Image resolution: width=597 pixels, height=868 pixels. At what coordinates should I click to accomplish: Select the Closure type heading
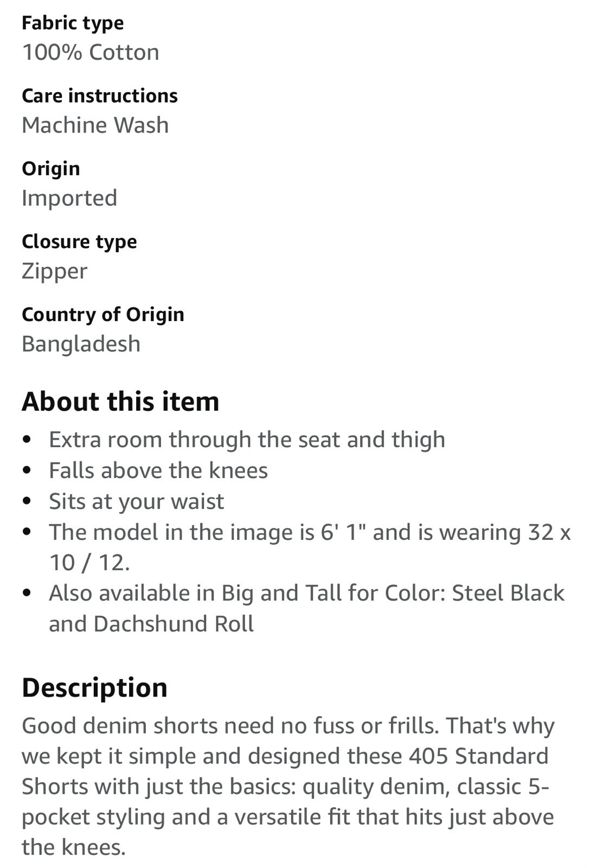[x=79, y=241]
